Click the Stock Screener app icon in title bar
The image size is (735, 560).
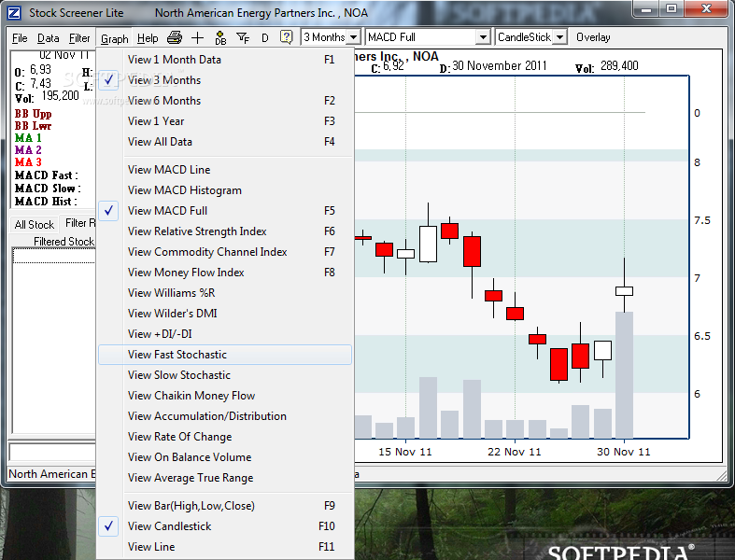coord(14,13)
